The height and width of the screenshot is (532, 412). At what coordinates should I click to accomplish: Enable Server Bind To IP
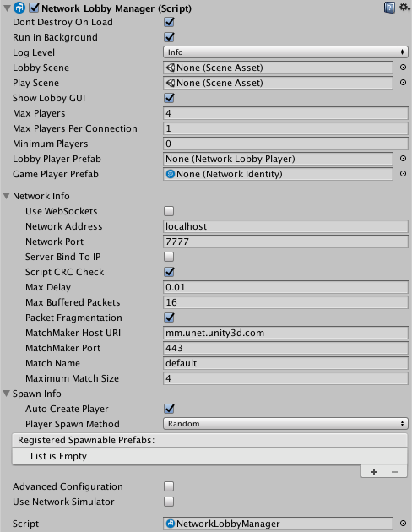click(169, 257)
